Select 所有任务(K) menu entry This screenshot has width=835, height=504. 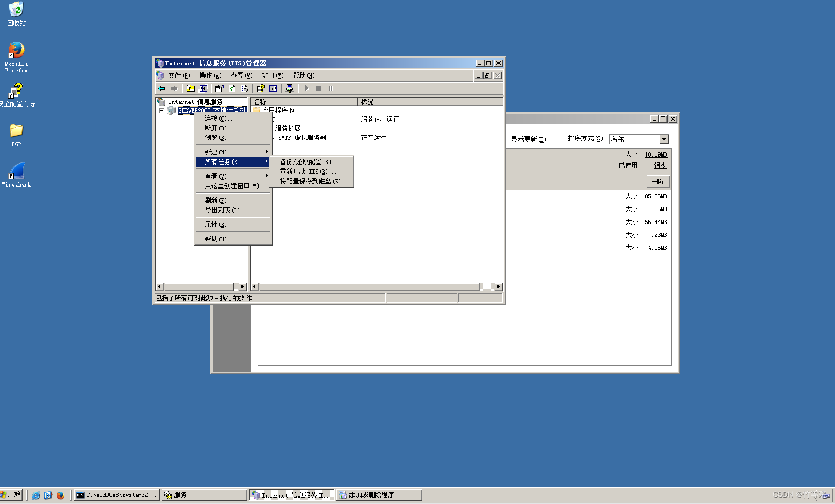pos(233,162)
